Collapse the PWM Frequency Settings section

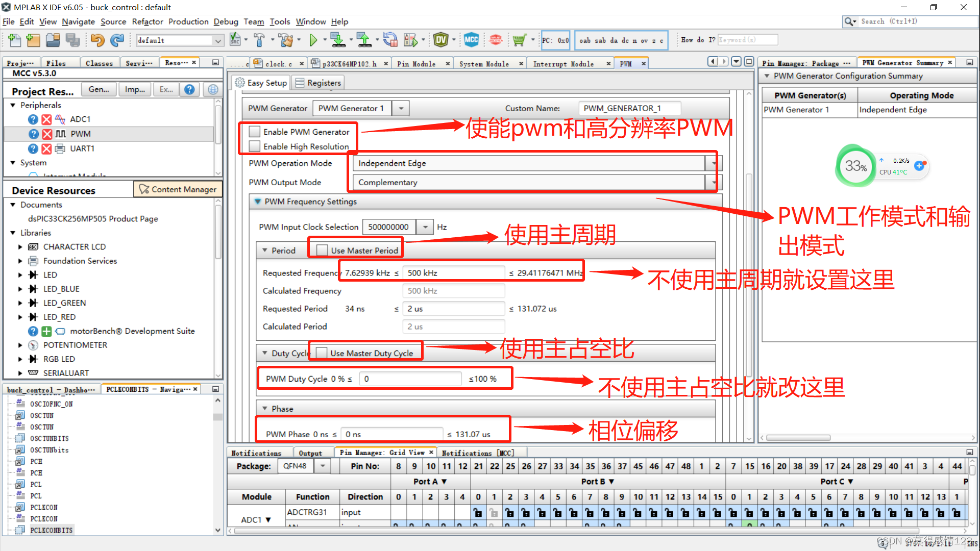tap(258, 202)
